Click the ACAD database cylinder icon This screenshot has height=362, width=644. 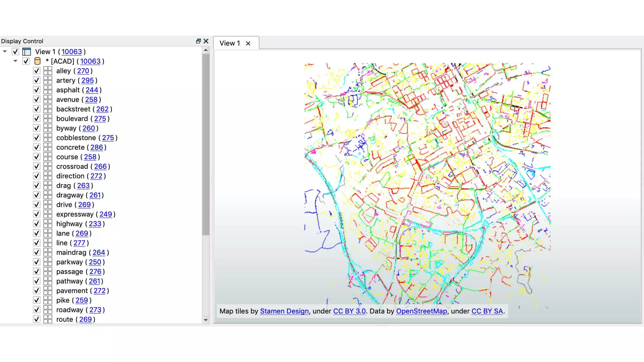point(37,61)
